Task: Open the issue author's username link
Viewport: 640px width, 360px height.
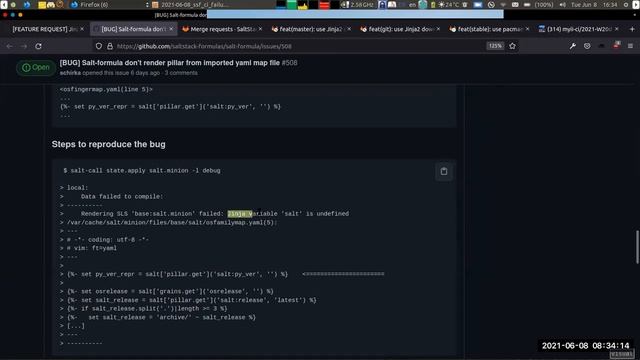Action: (70, 73)
